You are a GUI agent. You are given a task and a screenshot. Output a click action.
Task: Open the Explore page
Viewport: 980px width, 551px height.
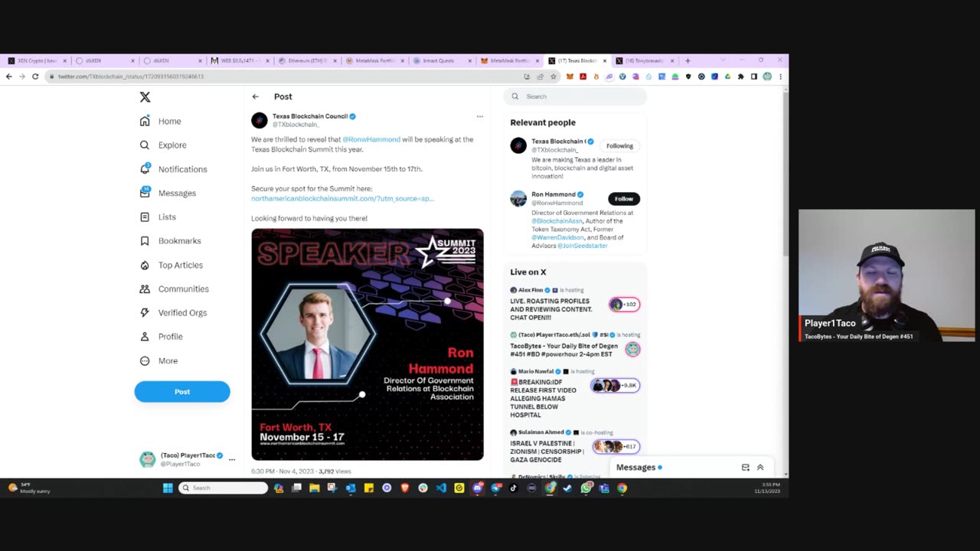(x=163, y=145)
